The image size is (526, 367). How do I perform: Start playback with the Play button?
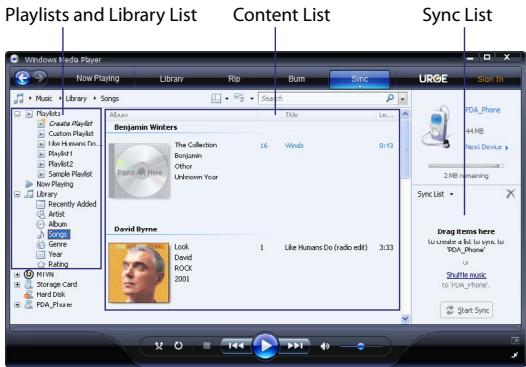[265, 346]
